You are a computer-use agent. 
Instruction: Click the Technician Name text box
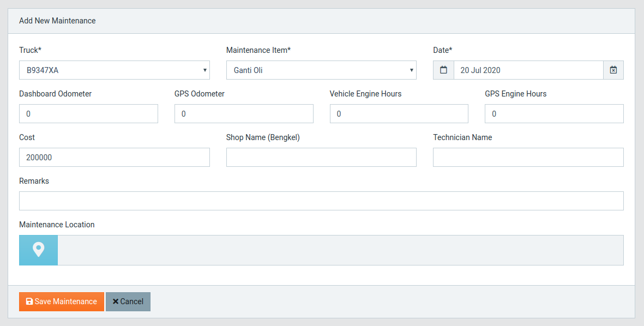coord(528,157)
